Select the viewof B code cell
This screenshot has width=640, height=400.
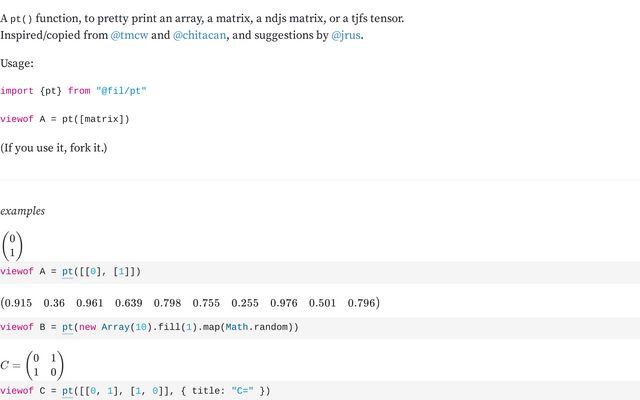320,328
